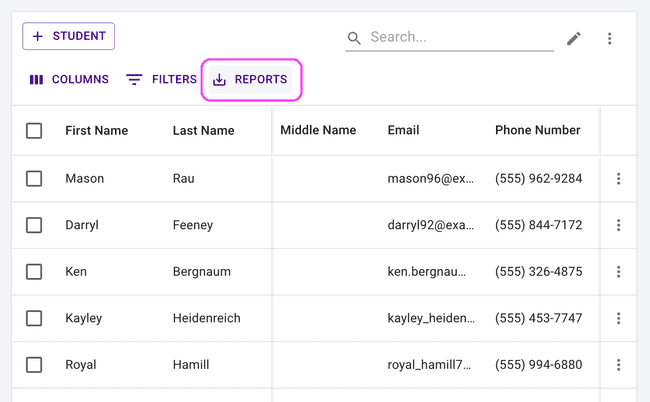Open row actions for Ken Bergnaum
The image size is (650, 402).
coord(618,272)
